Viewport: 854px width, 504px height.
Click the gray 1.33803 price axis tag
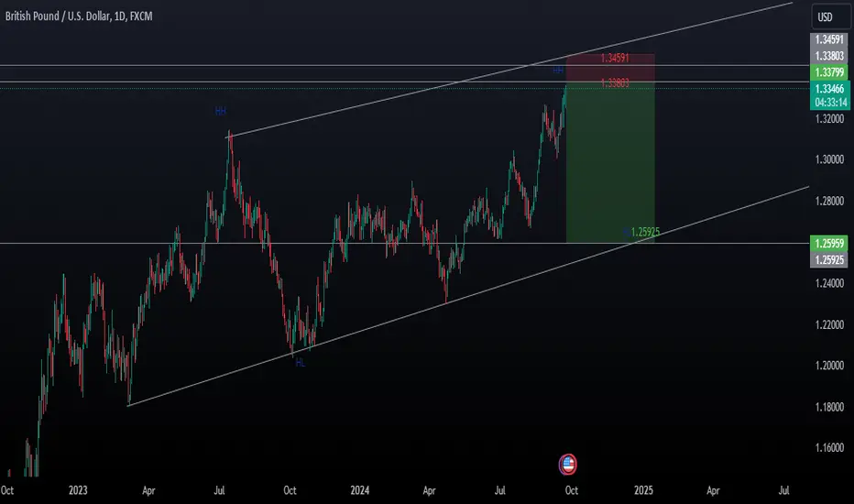[x=829, y=56]
